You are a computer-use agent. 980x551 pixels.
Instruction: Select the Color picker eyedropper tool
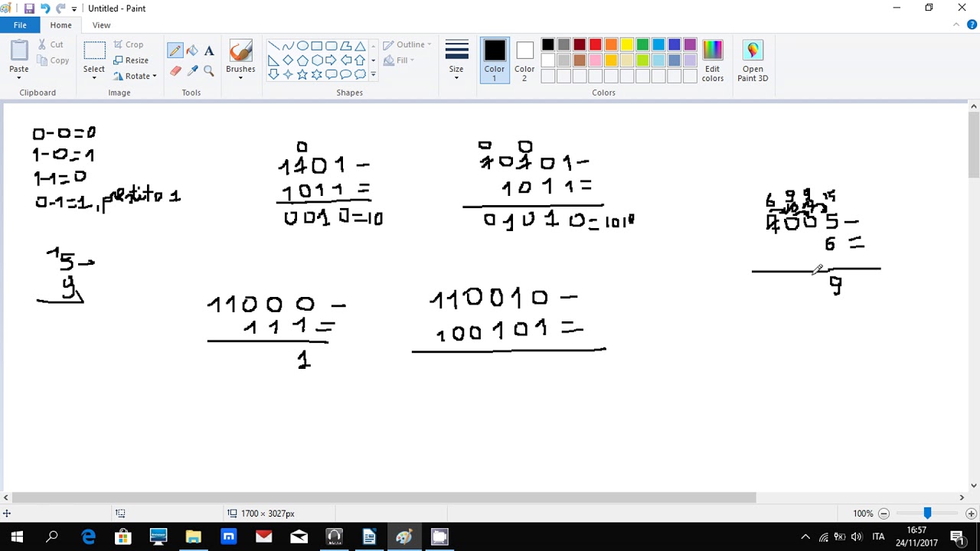point(192,70)
